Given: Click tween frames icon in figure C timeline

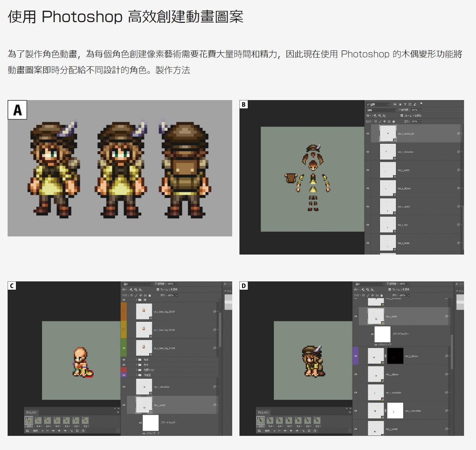Looking at the screenshot, I should point(71,431).
